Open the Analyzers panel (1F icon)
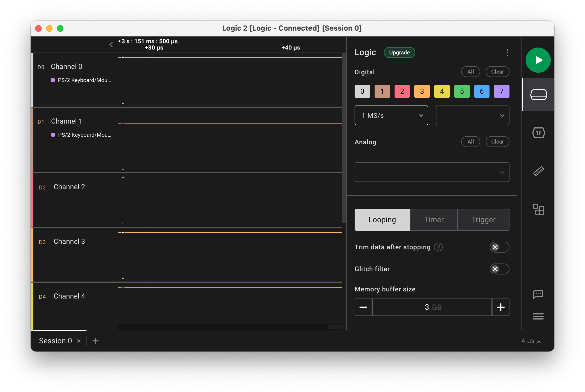Viewport: 585px width, 392px height. (x=538, y=133)
